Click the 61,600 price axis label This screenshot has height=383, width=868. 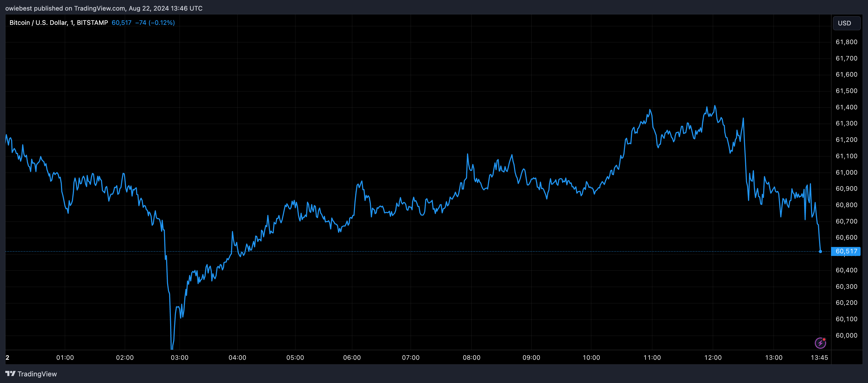tap(846, 74)
